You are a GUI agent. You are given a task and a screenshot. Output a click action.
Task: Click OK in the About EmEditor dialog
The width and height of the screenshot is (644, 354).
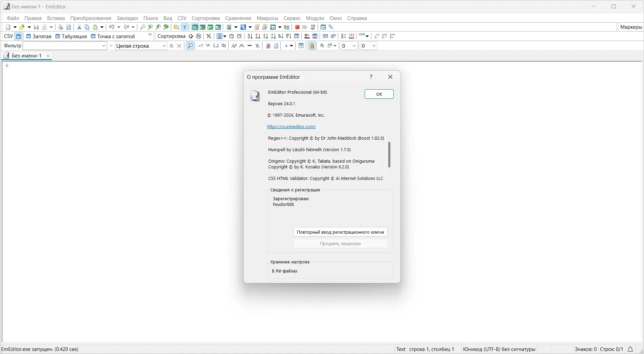click(379, 94)
